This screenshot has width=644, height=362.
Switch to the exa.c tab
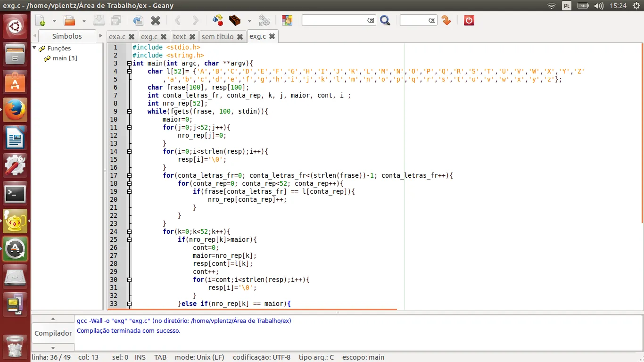[117, 36]
